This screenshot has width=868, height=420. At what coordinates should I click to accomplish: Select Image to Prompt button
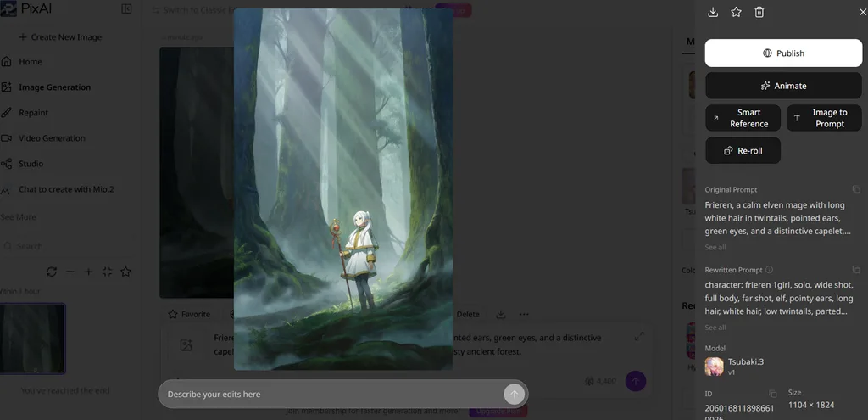click(x=824, y=118)
